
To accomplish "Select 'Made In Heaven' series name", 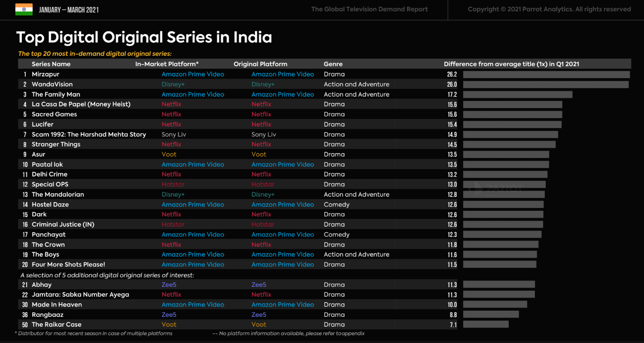I will pos(57,305).
